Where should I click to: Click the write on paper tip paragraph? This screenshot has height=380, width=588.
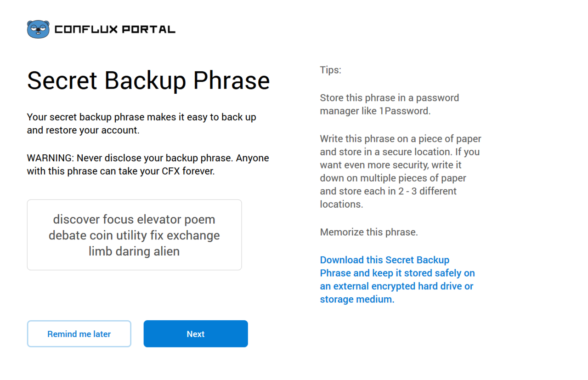click(x=400, y=171)
